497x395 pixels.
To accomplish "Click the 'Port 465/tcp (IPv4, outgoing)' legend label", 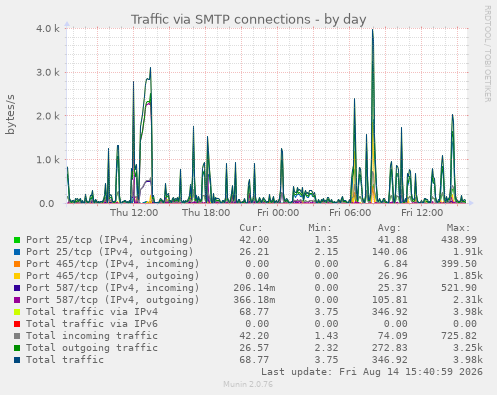I will click(113, 276).
